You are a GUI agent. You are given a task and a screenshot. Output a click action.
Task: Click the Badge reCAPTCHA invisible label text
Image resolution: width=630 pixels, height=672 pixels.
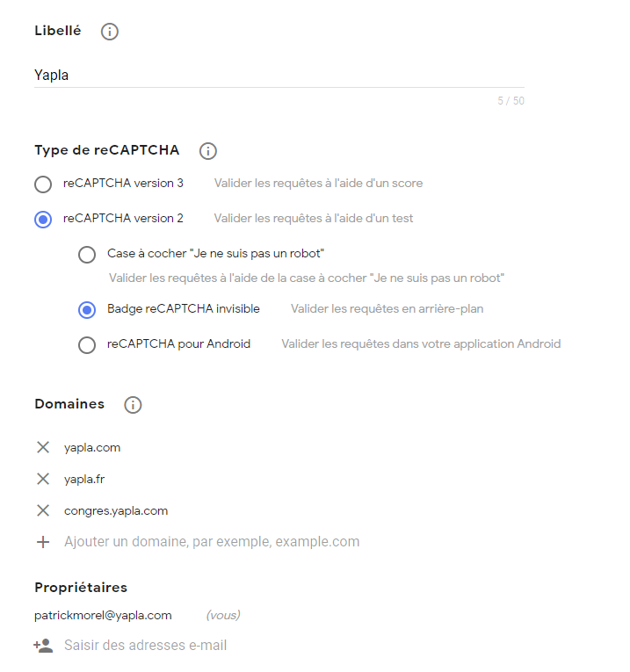tap(184, 308)
